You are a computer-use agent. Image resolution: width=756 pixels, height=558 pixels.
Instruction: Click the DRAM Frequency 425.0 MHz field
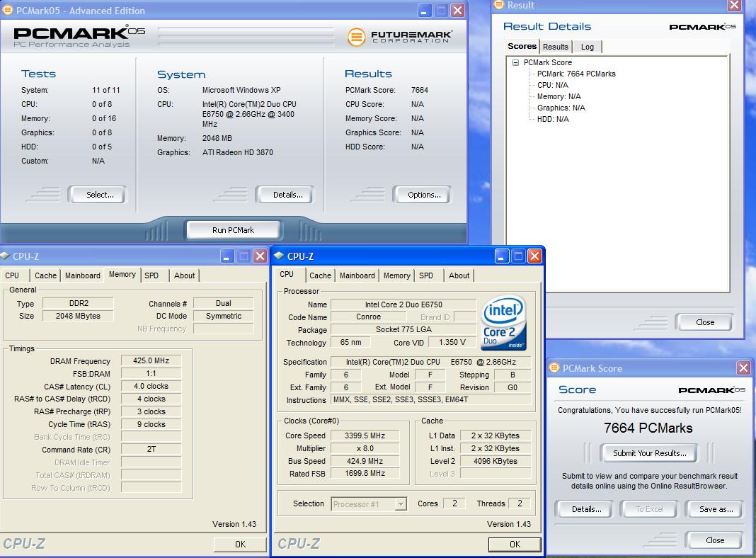coord(151,360)
